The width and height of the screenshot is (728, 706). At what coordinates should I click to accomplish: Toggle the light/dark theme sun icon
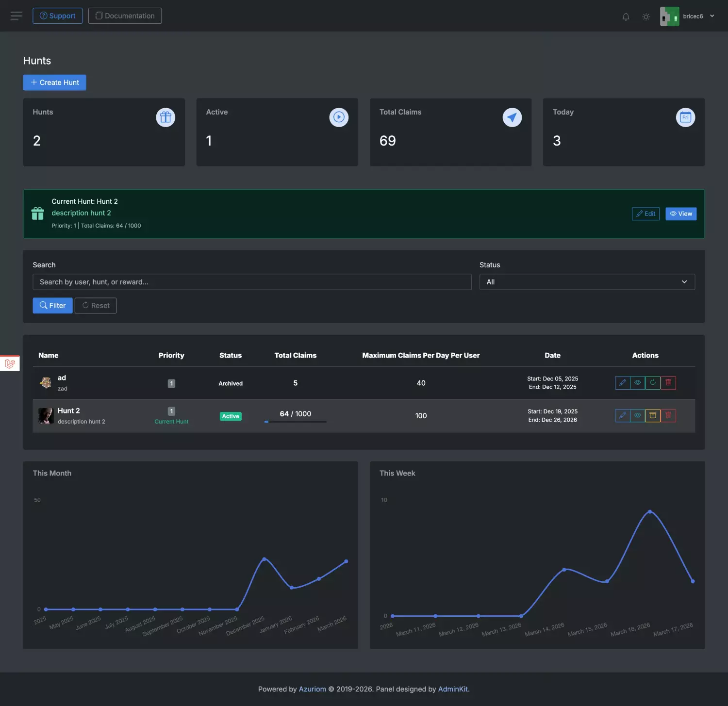(x=646, y=16)
